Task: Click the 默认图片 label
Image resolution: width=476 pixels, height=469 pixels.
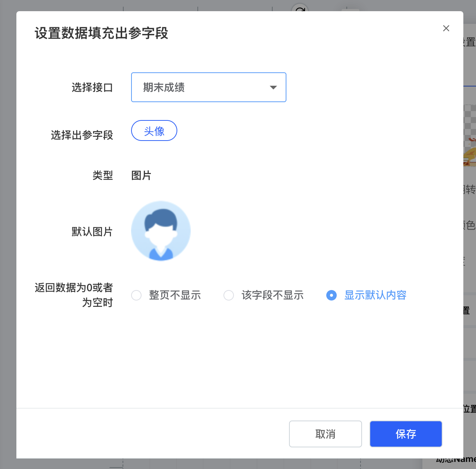Action: (x=92, y=232)
